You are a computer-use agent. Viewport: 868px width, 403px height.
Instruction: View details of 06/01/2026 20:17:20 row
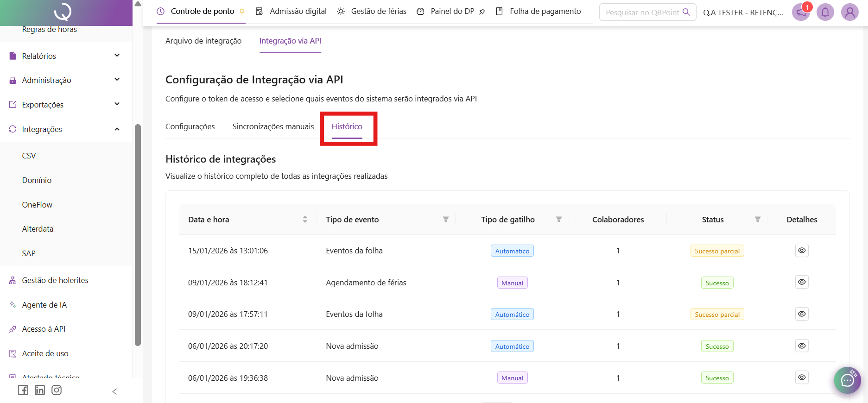(802, 346)
